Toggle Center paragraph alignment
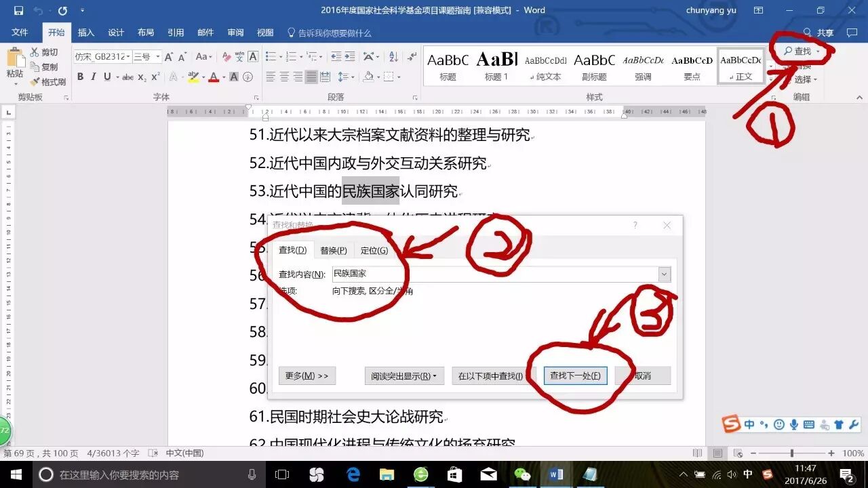Screen dimensions: 868x488 coord(284,77)
